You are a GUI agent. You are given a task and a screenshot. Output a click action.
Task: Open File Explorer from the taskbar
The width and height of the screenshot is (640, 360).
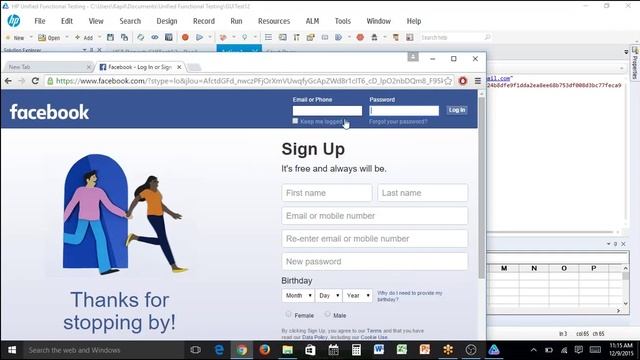pos(287,350)
